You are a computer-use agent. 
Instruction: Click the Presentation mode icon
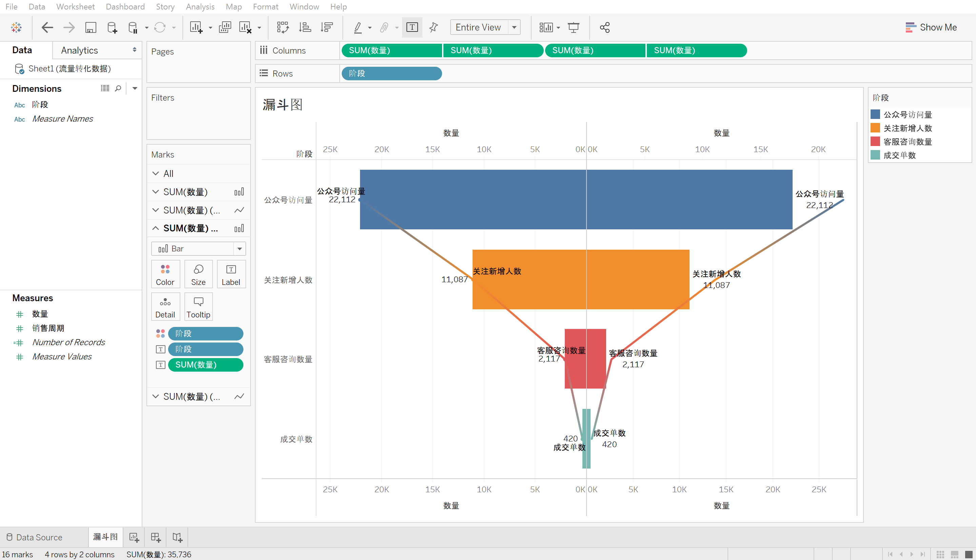[574, 27]
